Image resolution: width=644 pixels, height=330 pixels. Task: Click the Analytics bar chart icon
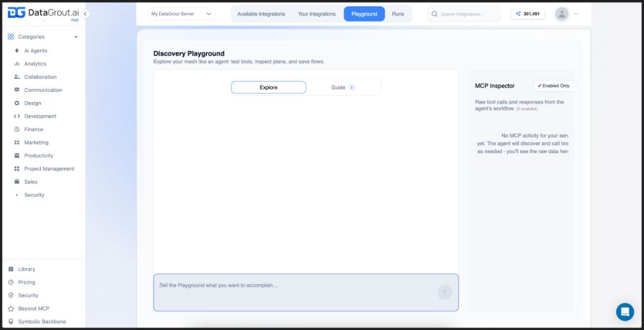click(17, 64)
